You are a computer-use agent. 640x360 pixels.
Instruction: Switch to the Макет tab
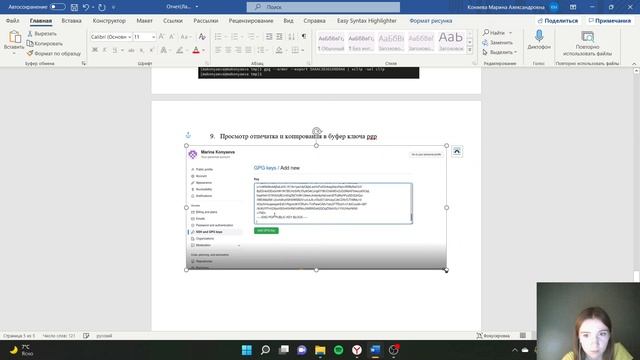[x=144, y=20]
